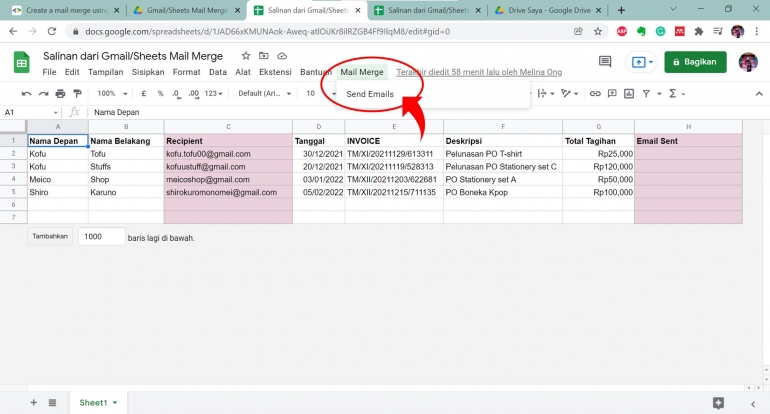Create a filter with the funnel icon
This screenshot has height=414, width=770.
[x=646, y=93]
